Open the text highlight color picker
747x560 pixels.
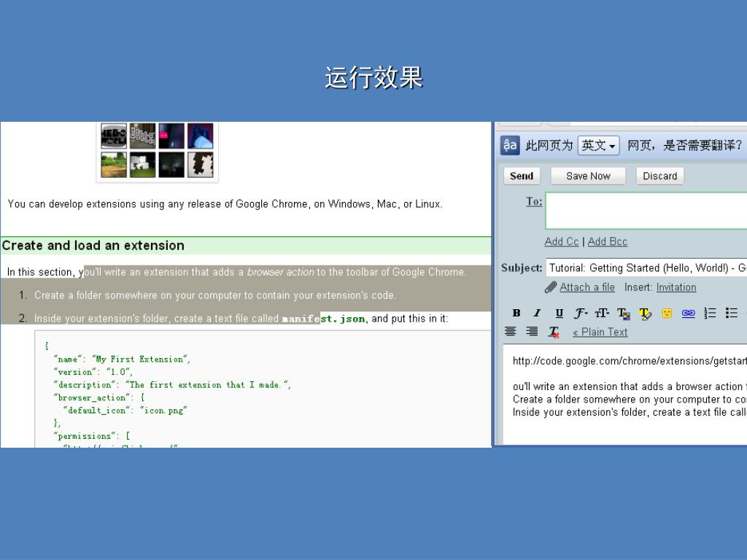pyautogui.click(x=645, y=314)
